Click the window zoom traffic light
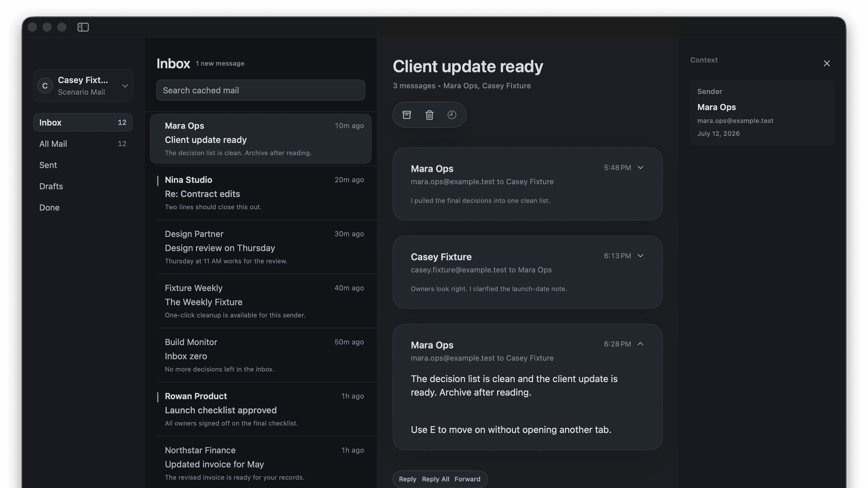Image resolution: width=868 pixels, height=488 pixels. 62,27
